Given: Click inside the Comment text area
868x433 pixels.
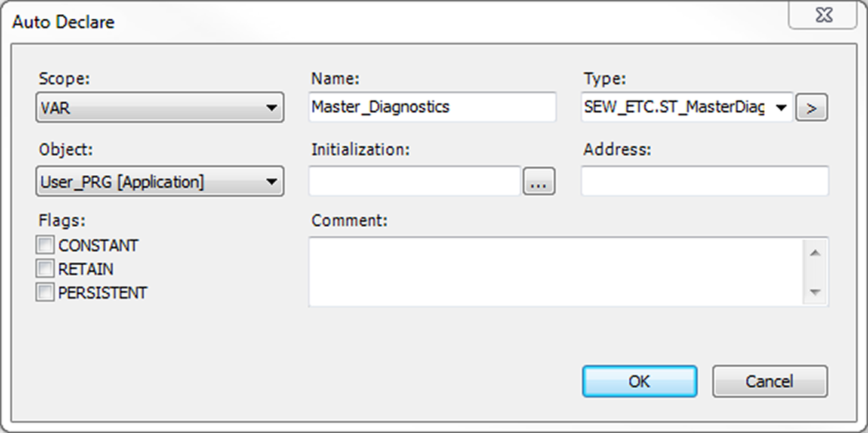Looking at the screenshot, I should pos(555,271).
